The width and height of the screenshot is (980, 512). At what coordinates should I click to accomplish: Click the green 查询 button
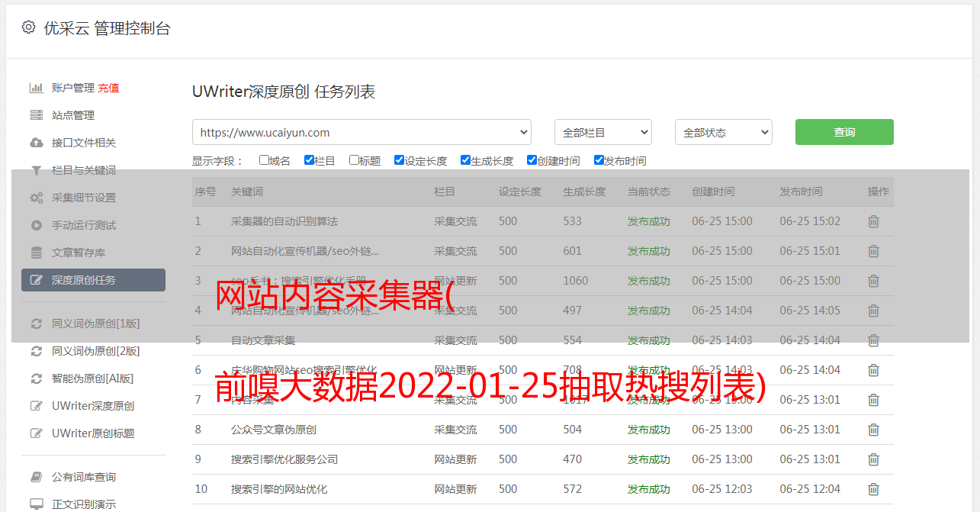(x=844, y=132)
